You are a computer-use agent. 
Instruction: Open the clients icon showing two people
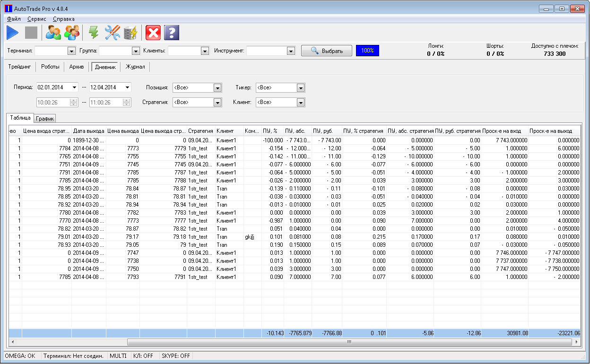tap(53, 33)
